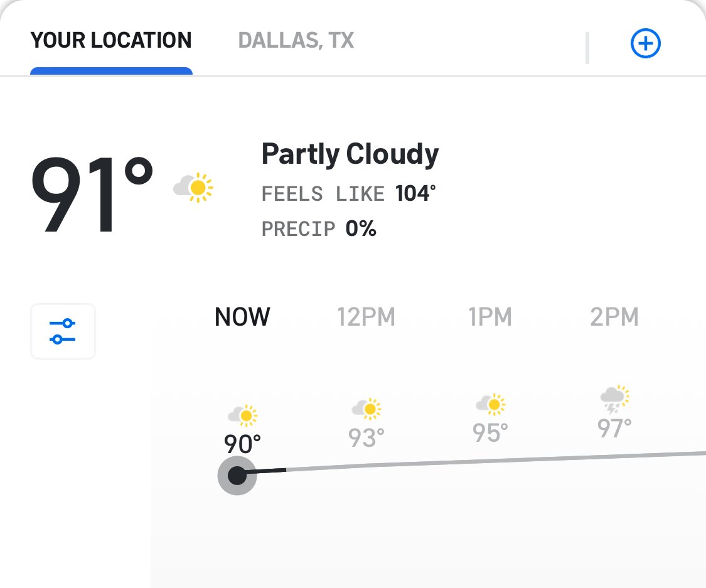The image size is (706, 588).
Task: Click the partly cloudy icon beside 91°
Action: (x=193, y=187)
